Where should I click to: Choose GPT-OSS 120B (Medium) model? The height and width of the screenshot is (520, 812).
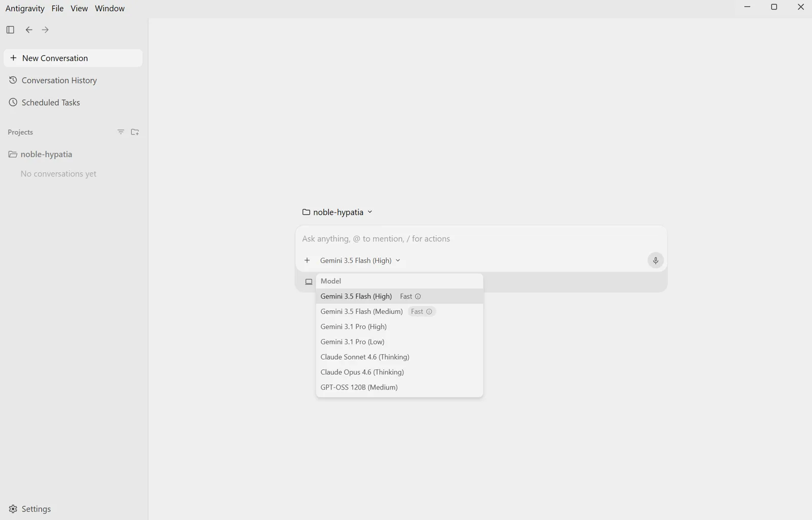399,387
